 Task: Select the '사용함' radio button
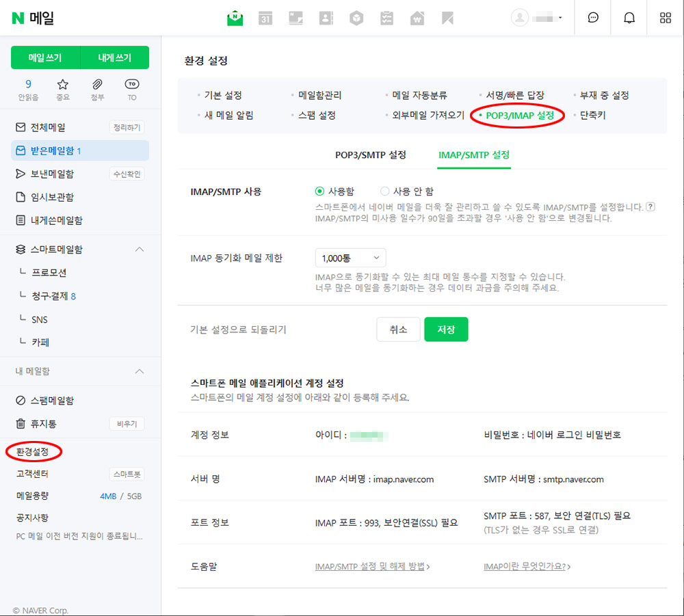pyautogui.click(x=319, y=192)
